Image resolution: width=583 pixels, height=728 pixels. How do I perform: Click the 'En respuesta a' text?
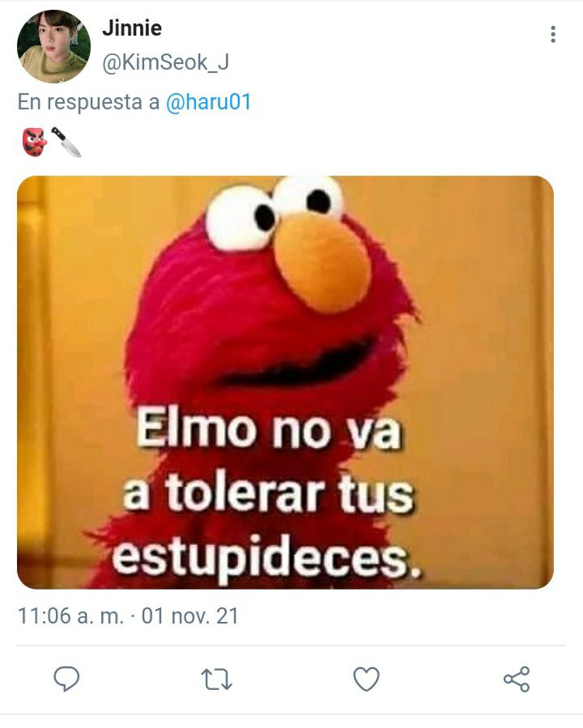[x=88, y=102]
